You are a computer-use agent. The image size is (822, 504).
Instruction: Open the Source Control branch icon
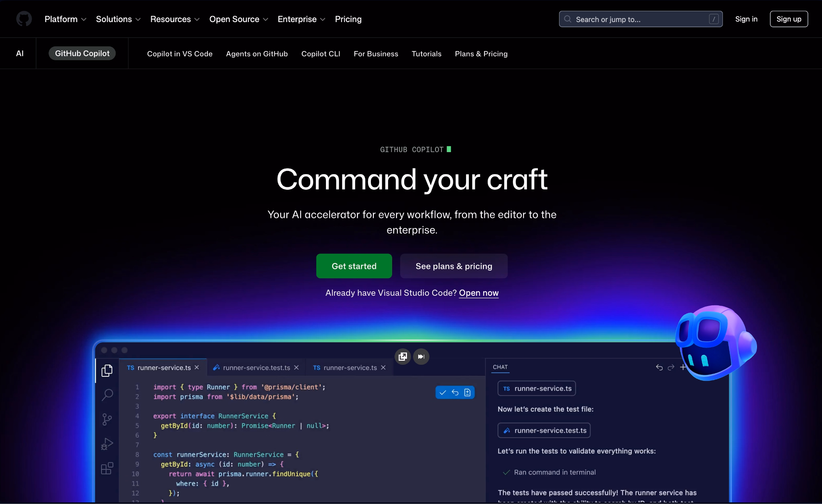pyautogui.click(x=107, y=419)
